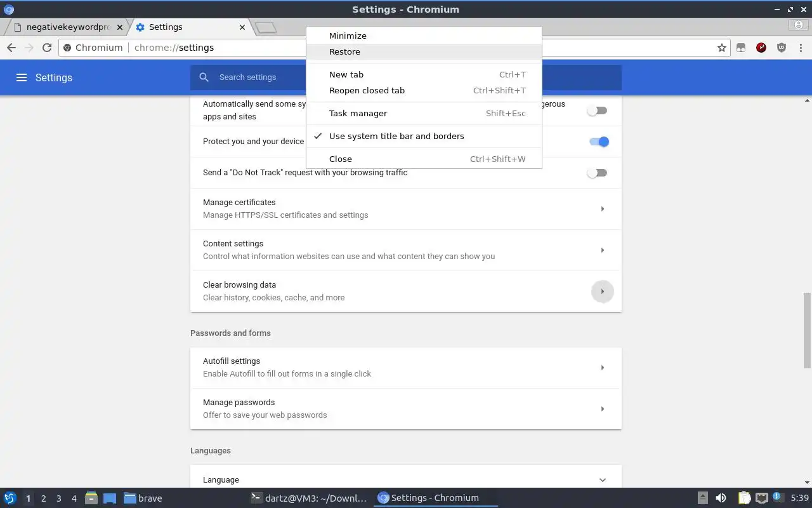Viewport: 812px width, 508px height.
Task: Click the clipboard tray icon
Action: coord(744,498)
